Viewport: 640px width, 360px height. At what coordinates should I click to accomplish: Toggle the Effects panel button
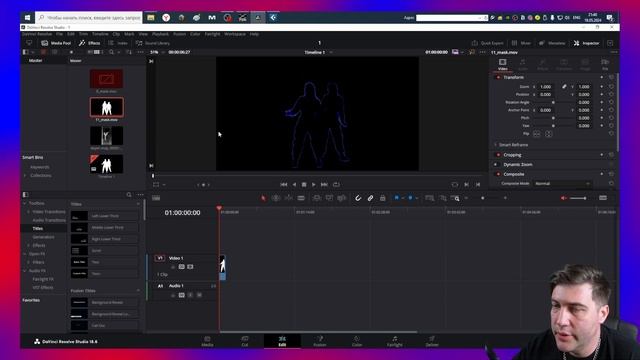(x=89, y=43)
